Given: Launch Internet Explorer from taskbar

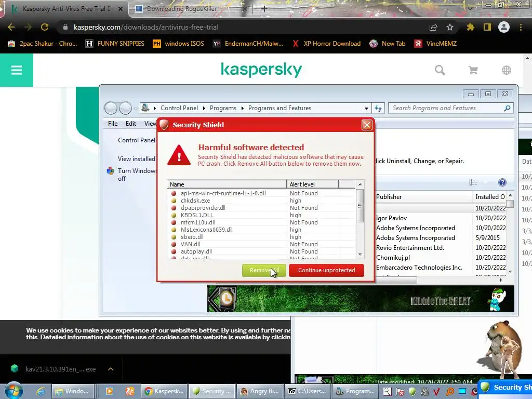Looking at the screenshot, I should click(x=41, y=391).
